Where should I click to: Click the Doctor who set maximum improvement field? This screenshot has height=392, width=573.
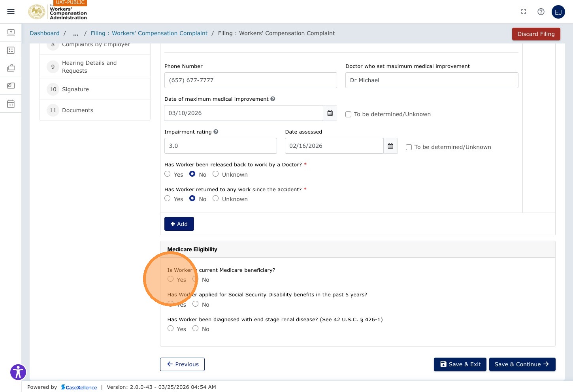[x=432, y=80]
